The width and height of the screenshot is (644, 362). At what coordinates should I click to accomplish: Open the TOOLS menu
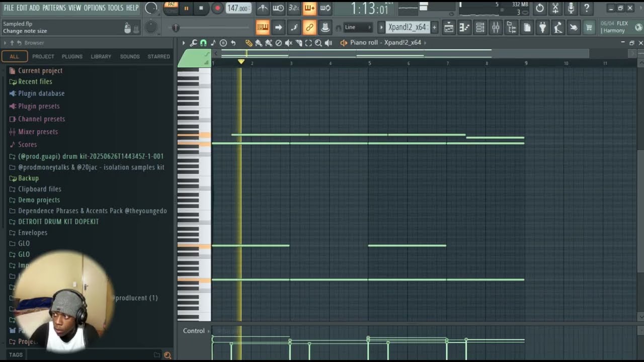click(115, 8)
